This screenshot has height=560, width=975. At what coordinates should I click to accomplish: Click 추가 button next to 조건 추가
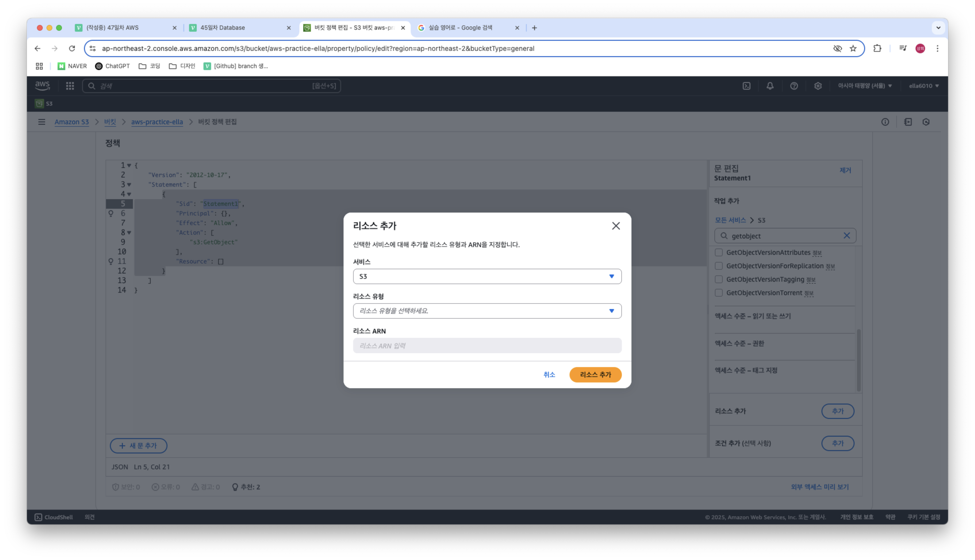click(x=837, y=443)
